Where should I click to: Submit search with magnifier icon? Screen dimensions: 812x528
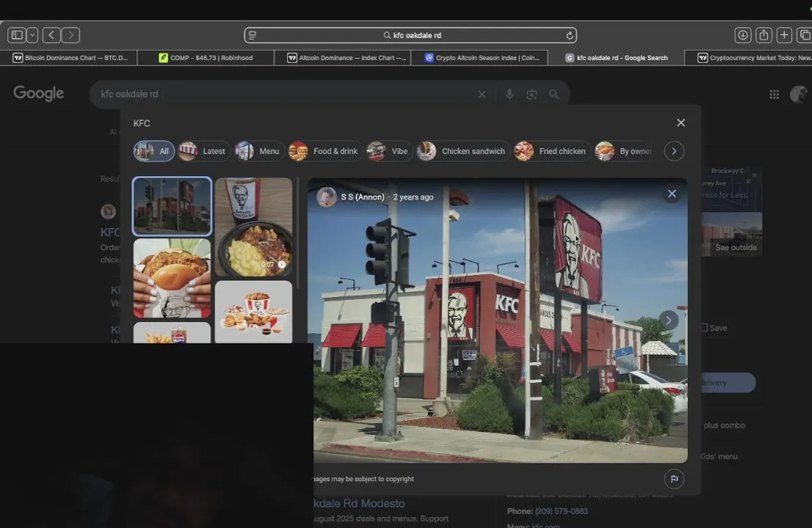[x=553, y=95]
